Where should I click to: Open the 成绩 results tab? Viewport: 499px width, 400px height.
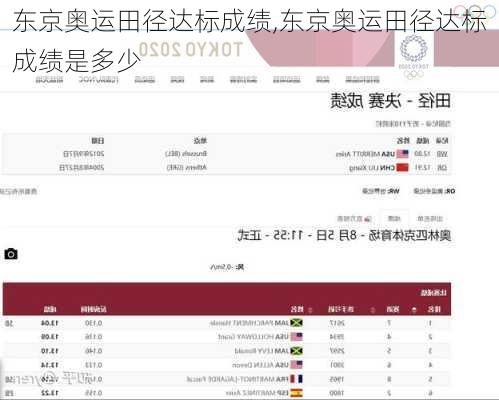(x=394, y=219)
